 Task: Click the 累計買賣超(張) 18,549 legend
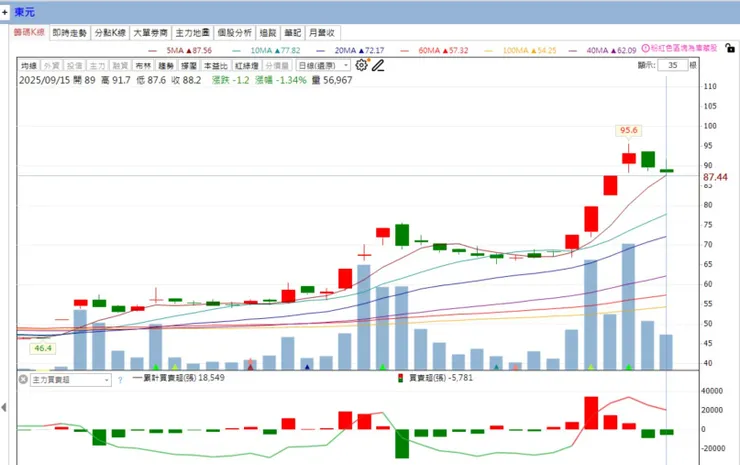[178, 378]
